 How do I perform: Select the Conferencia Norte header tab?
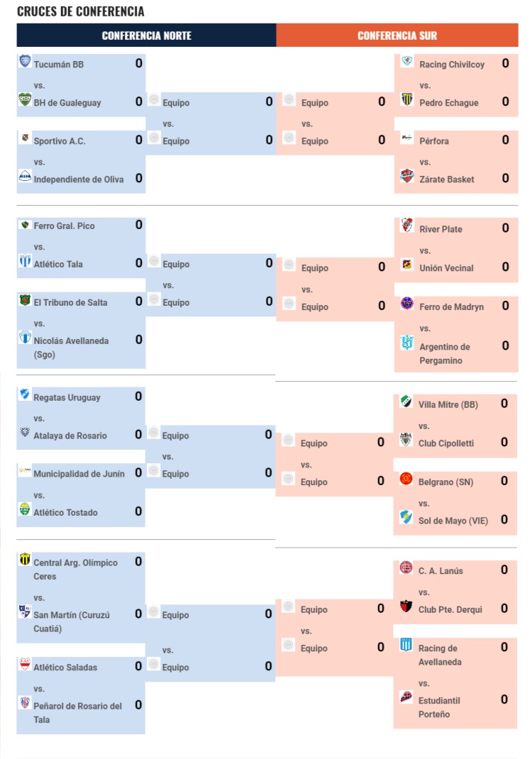point(146,35)
